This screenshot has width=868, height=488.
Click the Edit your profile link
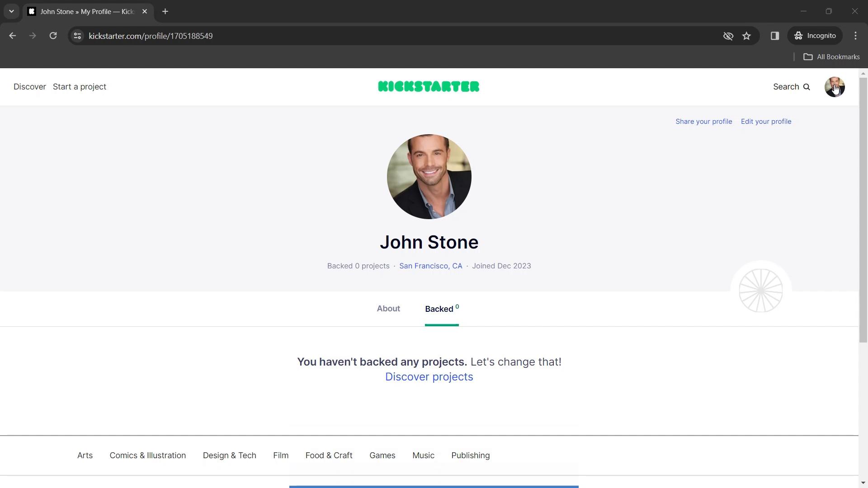[766, 121]
